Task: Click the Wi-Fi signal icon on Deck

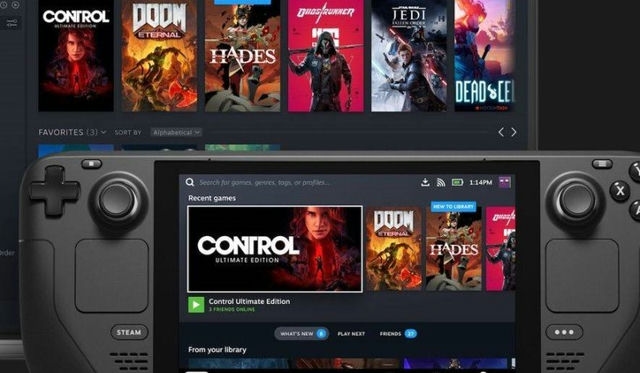Action: coord(441,182)
